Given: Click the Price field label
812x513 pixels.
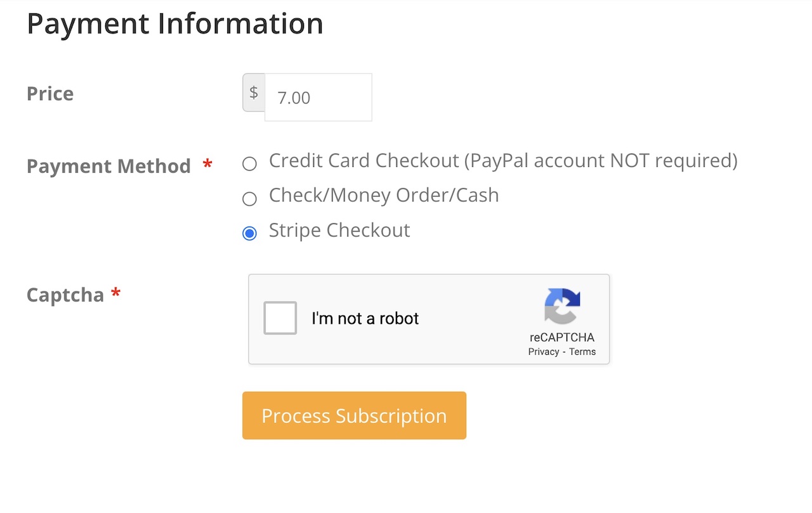Looking at the screenshot, I should point(50,93).
